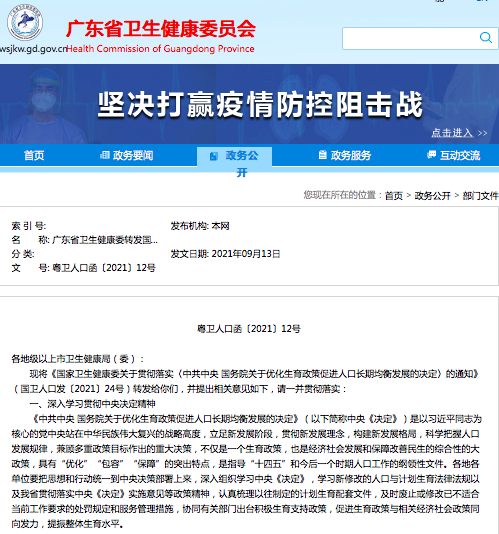Open the 首页 navigation tab
Viewport: 499px width, 534px height.
[34, 156]
